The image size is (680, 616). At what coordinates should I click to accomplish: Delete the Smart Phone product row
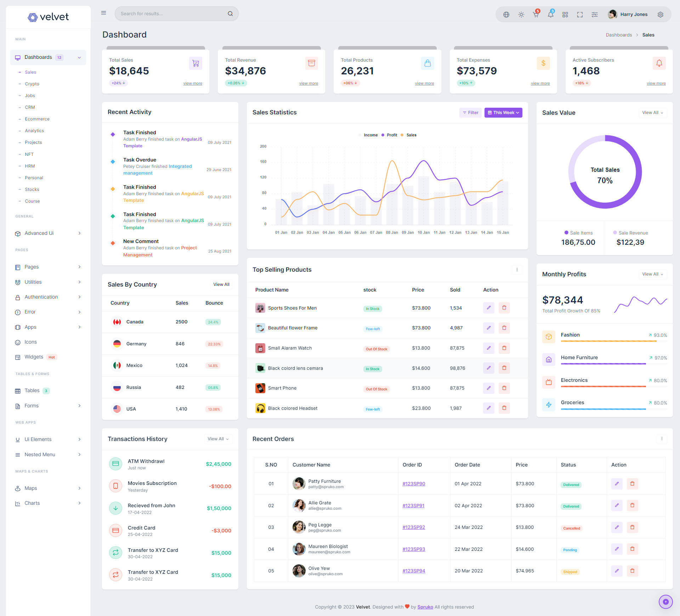pyautogui.click(x=504, y=388)
